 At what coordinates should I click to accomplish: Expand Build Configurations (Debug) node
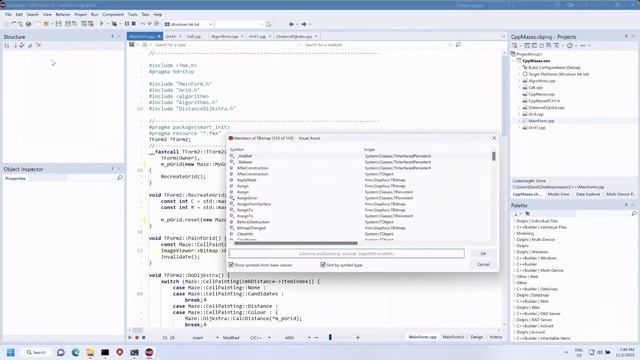[x=520, y=67]
